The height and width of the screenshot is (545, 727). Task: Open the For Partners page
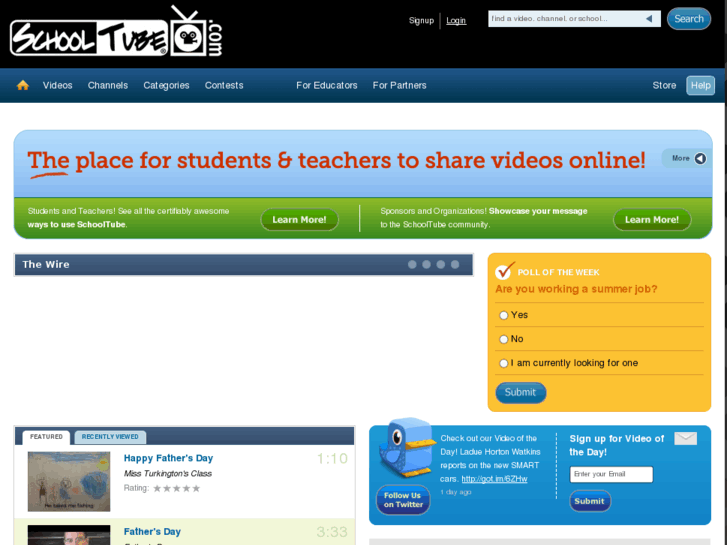coord(399,85)
